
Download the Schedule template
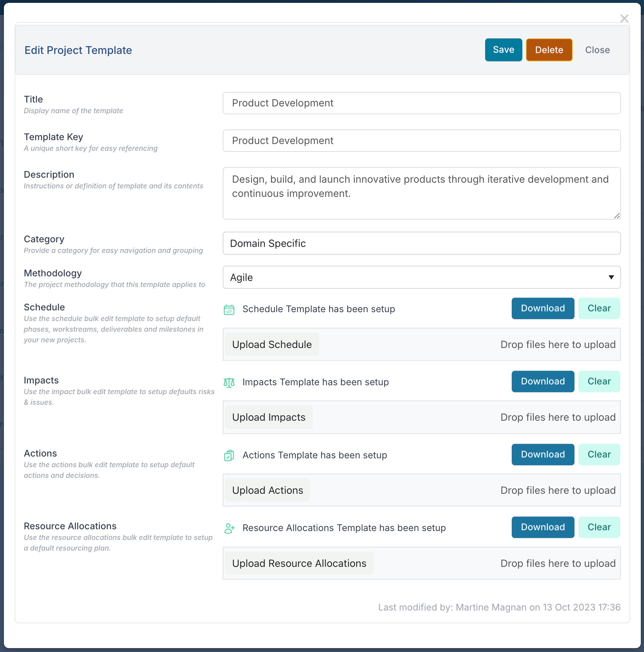(543, 308)
